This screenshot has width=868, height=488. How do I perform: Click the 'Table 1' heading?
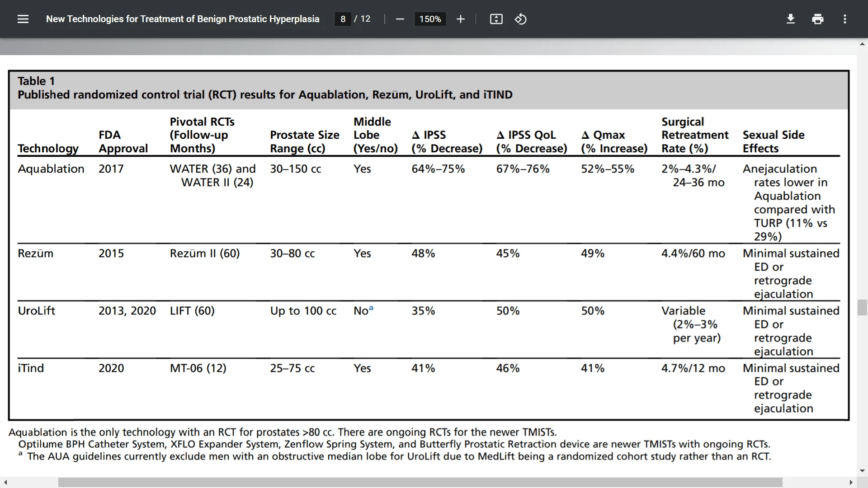point(36,81)
